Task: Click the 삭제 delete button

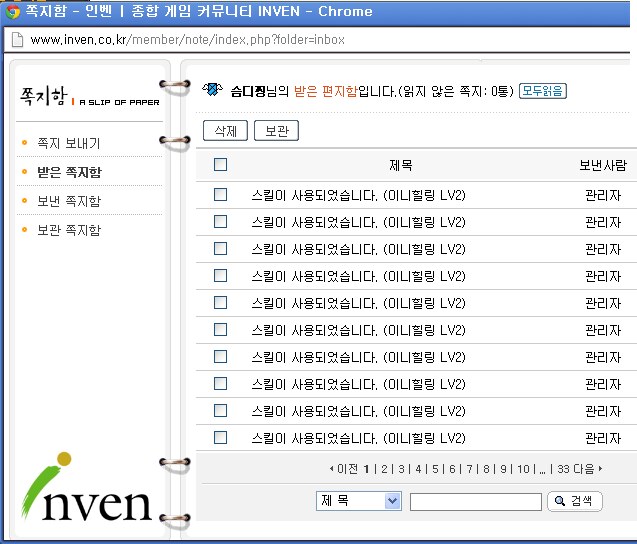Action: (x=225, y=130)
